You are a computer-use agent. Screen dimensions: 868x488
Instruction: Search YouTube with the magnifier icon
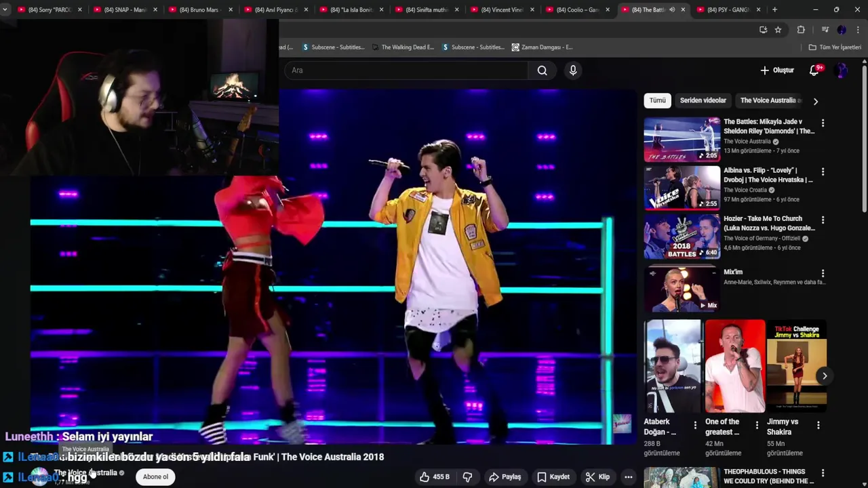coord(542,70)
